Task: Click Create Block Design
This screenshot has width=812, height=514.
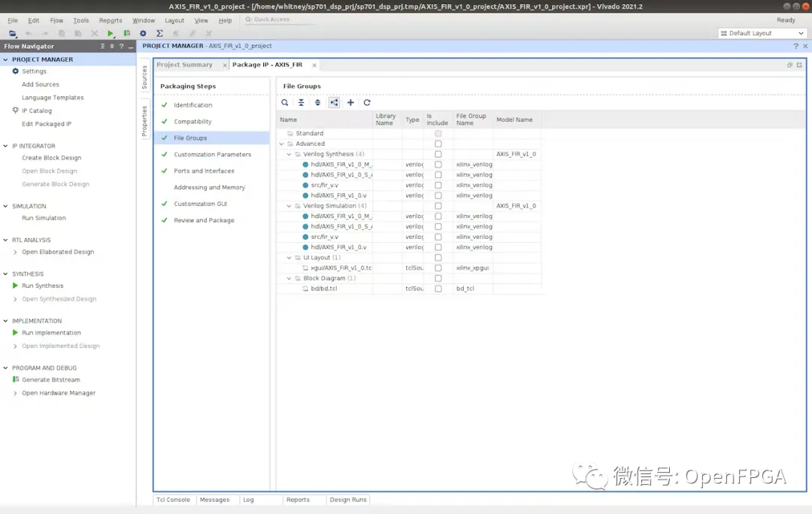Action: click(x=52, y=158)
